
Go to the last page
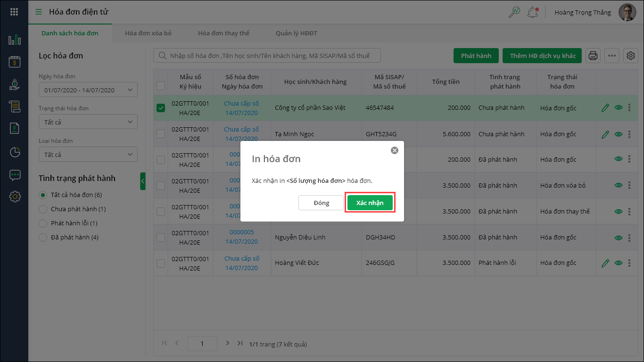pos(240,343)
